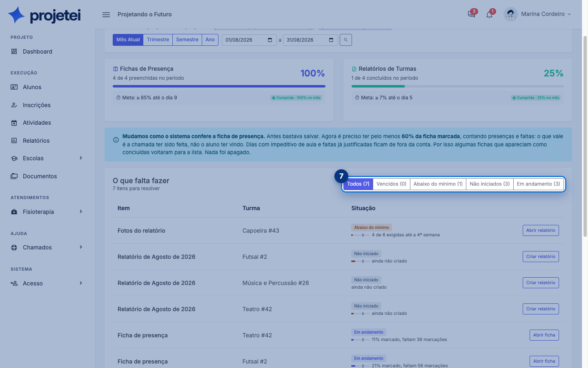Image resolution: width=588 pixels, height=368 pixels.
Task: Open the hamburger menu icon
Action: [106, 15]
